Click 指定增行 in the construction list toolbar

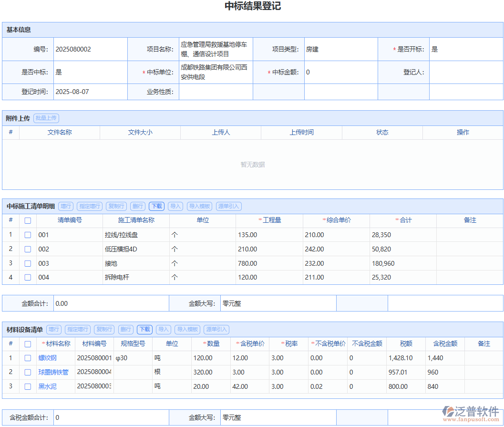point(89,206)
